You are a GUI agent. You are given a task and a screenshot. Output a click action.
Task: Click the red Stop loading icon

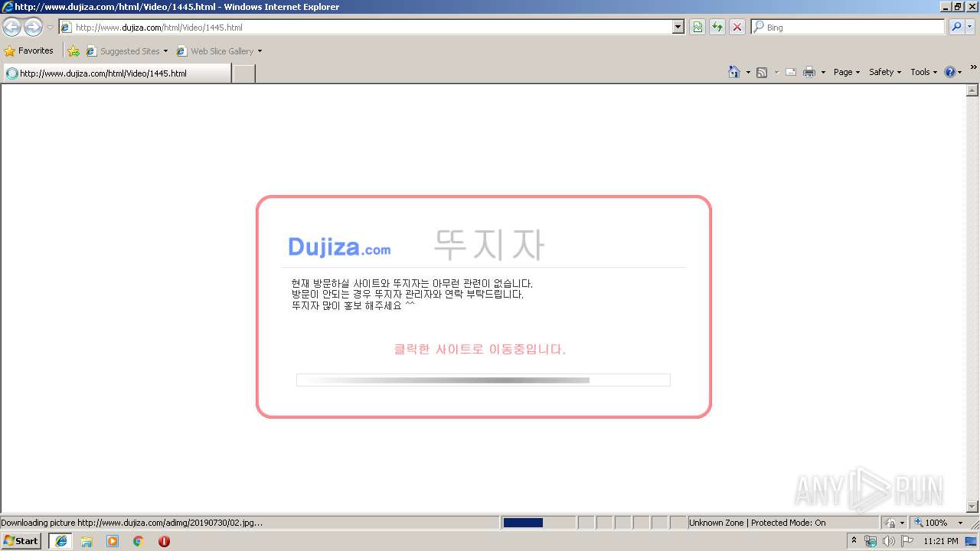pyautogui.click(x=737, y=28)
